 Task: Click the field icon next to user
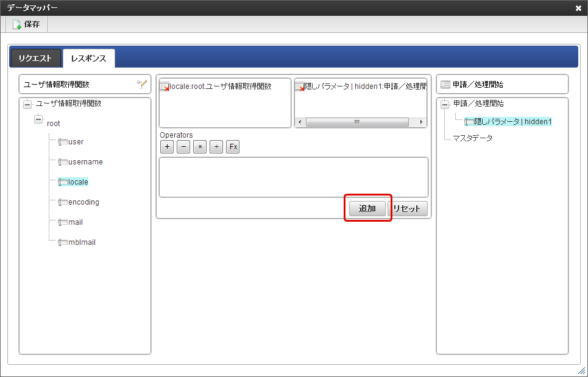pyautogui.click(x=63, y=142)
